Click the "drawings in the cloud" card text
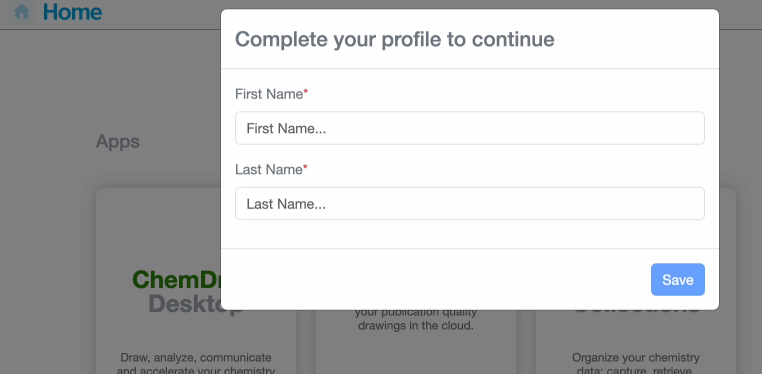Viewport: 762px width, 374px height. 416,325
